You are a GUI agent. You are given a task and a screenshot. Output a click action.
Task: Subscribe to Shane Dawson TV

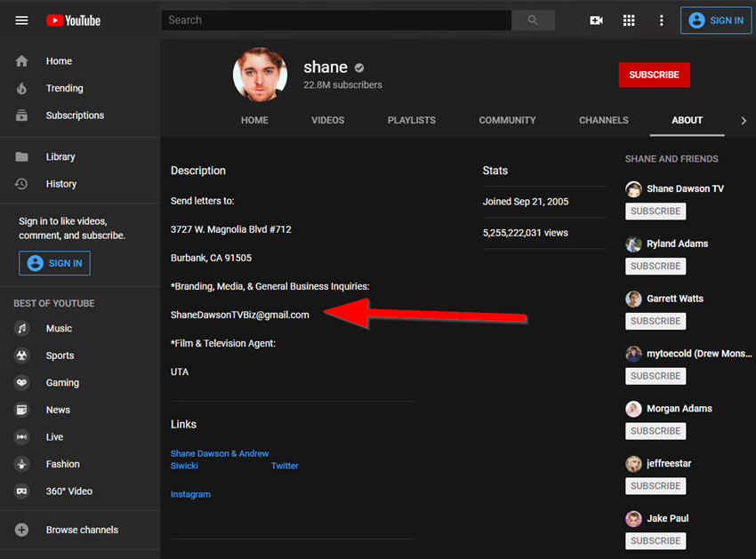[x=655, y=212]
